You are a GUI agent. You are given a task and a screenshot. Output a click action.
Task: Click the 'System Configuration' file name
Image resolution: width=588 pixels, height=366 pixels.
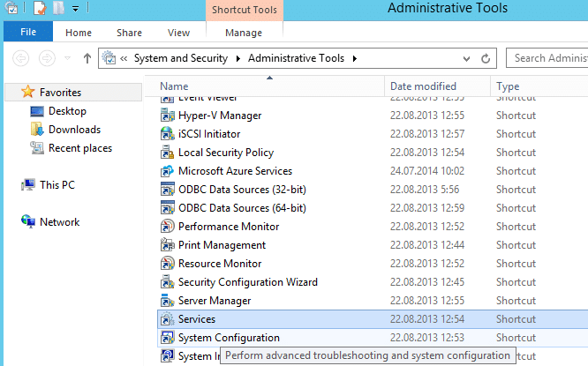[x=229, y=338]
